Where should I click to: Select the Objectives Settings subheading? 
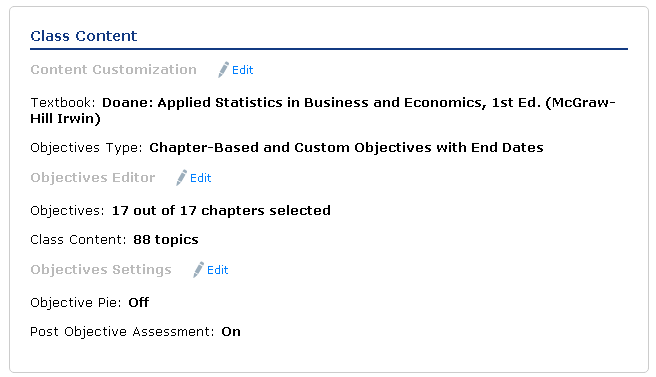click(x=101, y=269)
